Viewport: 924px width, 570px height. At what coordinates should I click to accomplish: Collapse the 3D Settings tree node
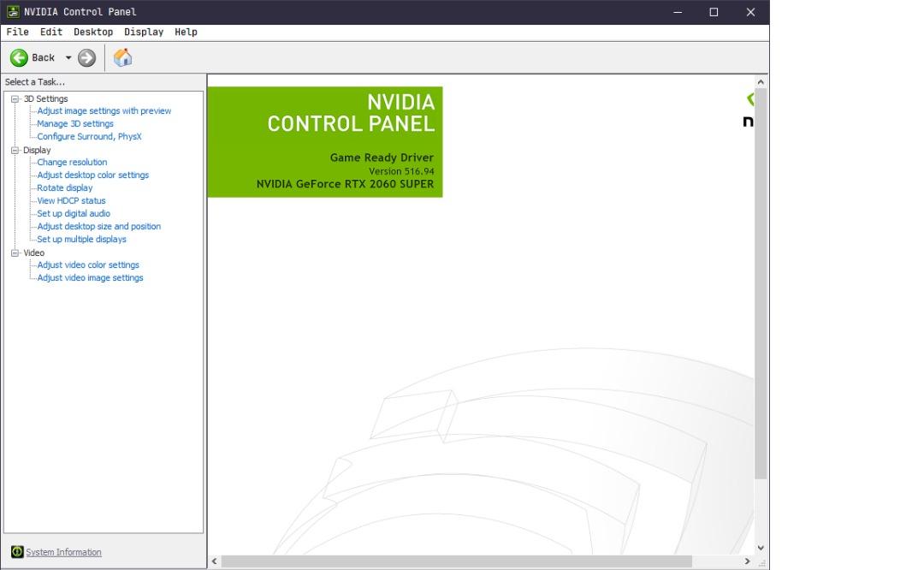[15, 99]
